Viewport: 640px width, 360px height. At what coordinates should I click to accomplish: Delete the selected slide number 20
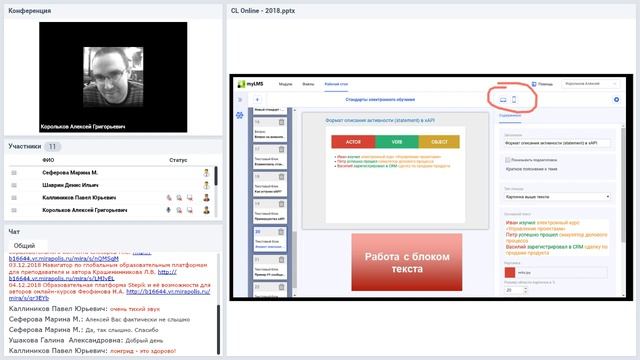pos(281,232)
